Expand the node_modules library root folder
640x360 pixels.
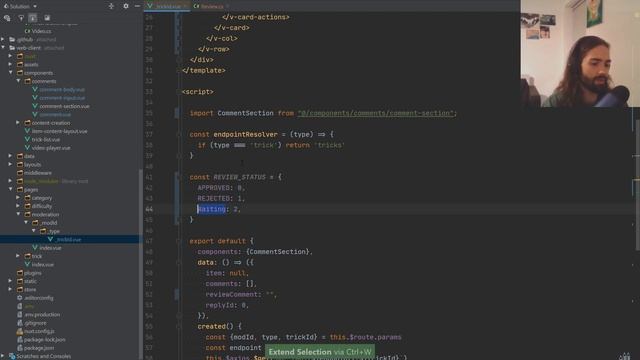[x=11, y=181]
